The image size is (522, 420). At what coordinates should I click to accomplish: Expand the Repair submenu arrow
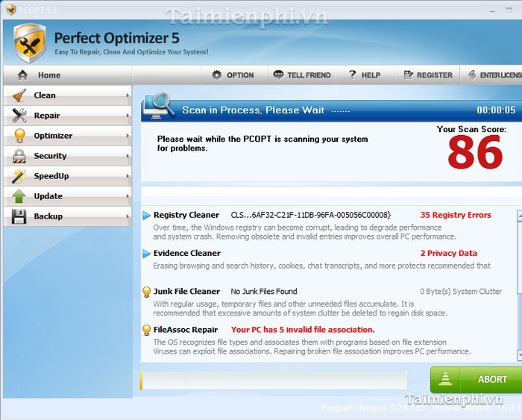coord(128,116)
